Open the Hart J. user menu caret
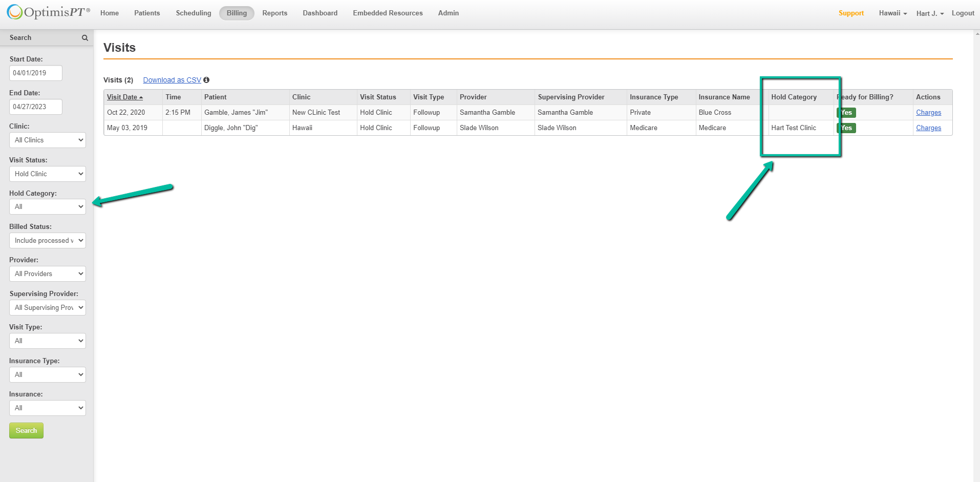The height and width of the screenshot is (482, 980). (941, 13)
